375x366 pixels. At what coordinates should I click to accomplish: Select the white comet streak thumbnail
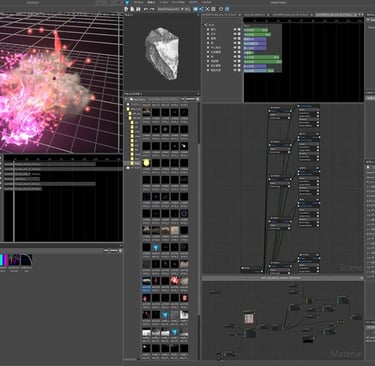click(x=184, y=146)
